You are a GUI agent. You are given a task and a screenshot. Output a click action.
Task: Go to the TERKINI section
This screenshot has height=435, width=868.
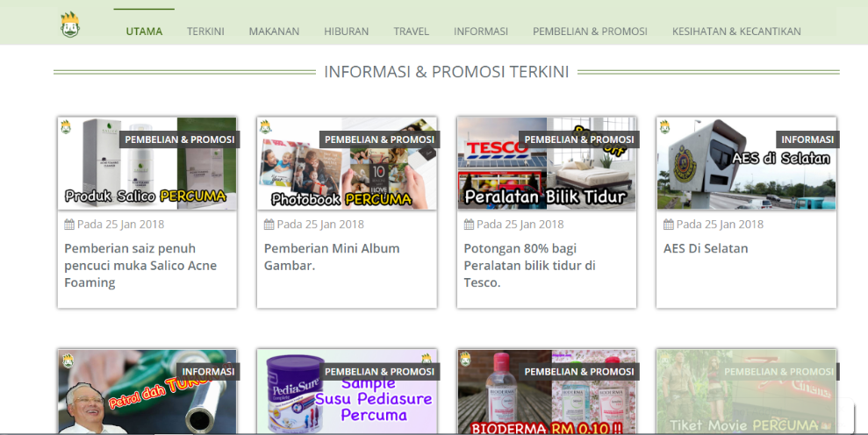tap(205, 32)
